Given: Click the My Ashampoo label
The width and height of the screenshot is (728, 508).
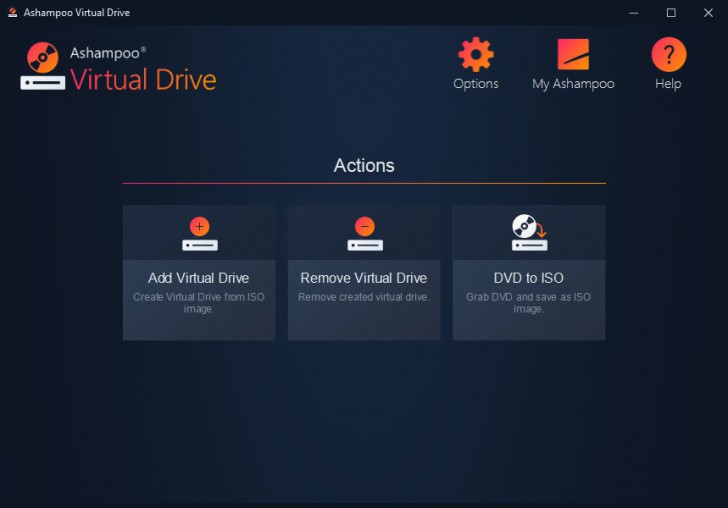Looking at the screenshot, I should pos(573,84).
